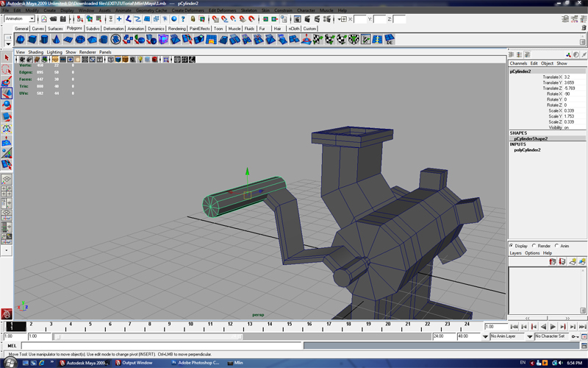Activate the Lasso select tool
The image size is (588, 368).
[7, 70]
